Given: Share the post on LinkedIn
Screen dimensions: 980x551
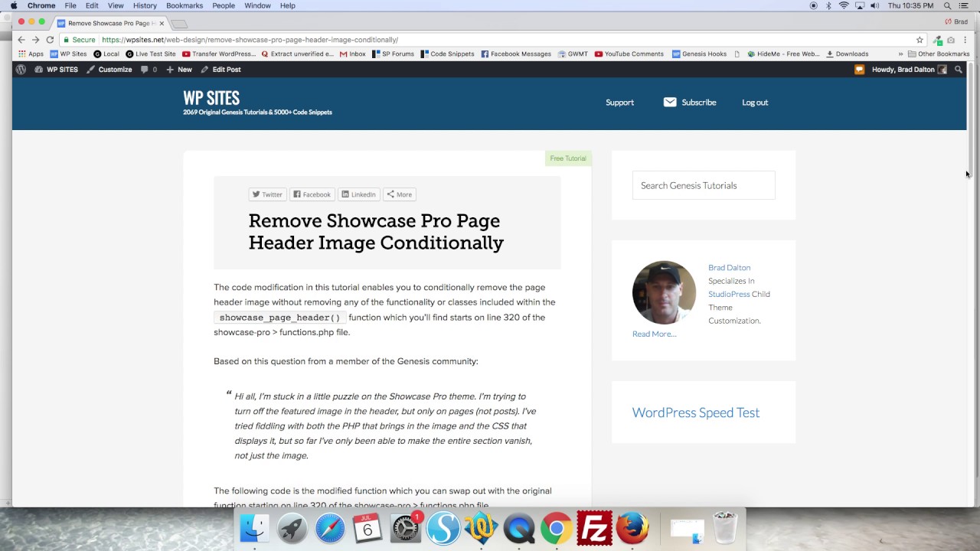Looking at the screenshot, I should (x=358, y=194).
